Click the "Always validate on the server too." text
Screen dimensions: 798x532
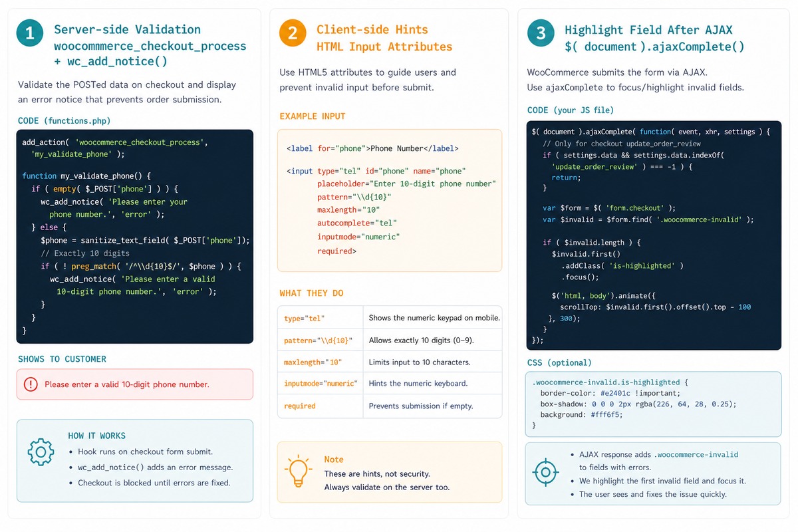pyautogui.click(x=387, y=487)
